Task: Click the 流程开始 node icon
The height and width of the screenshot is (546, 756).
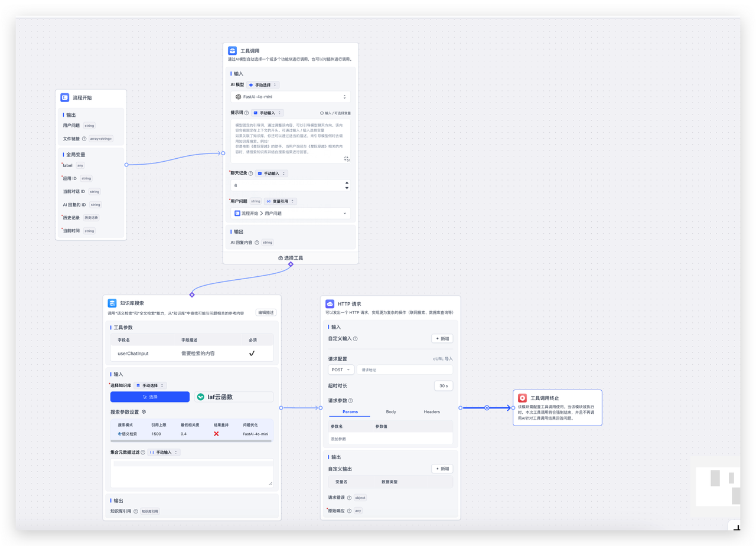Action: coord(65,97)
